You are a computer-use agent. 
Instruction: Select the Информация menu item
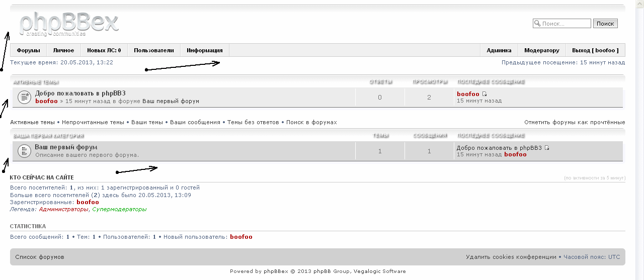pyautogui.click(x=204, y=50)
